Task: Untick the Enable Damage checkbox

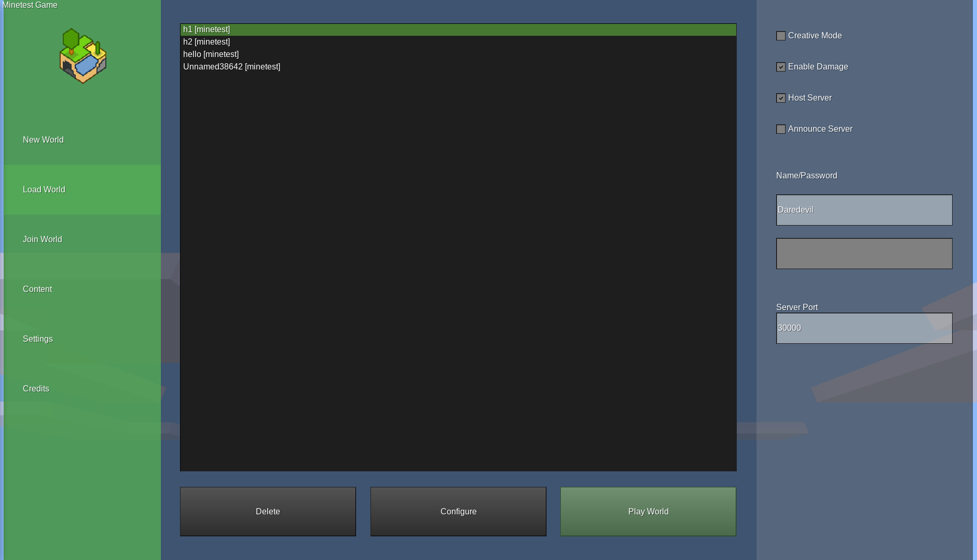Action: [x=781, y=67]
